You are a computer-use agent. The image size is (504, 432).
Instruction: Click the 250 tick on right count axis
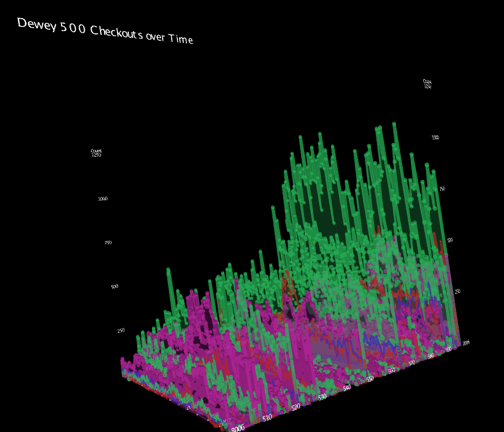pos(458,291)
